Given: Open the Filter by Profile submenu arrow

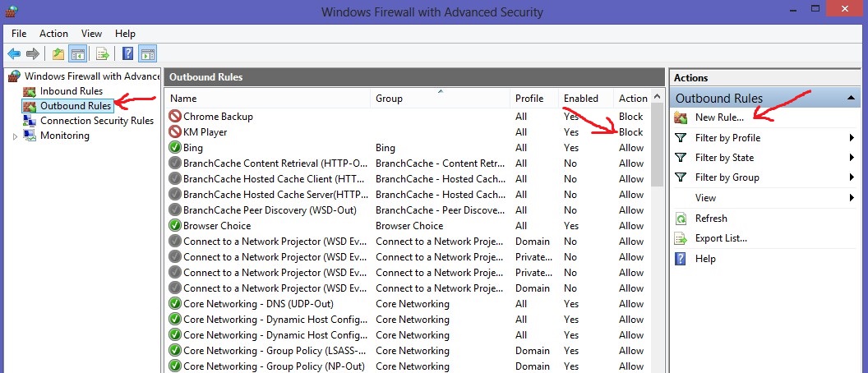Looking at the screenshot, I should (x=852, y=138).
